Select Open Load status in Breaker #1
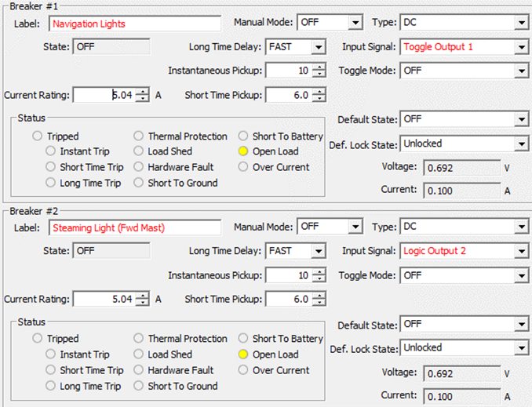Screen dimensions: 532x407 (x=243, y=151)
